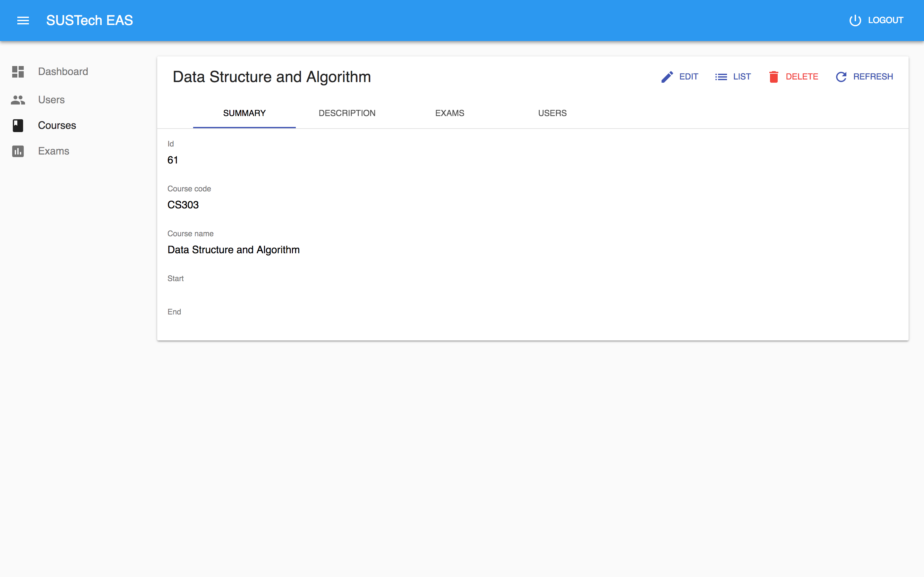
Task: Click the SUSTech EAS title
Action: click(x=89, y=21)
